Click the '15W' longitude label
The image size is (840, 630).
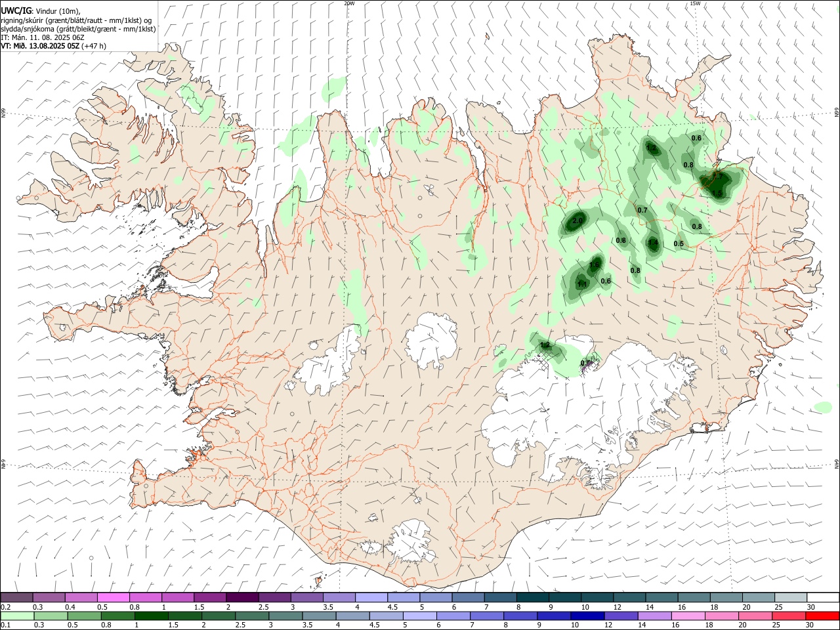tap(695, 3)
